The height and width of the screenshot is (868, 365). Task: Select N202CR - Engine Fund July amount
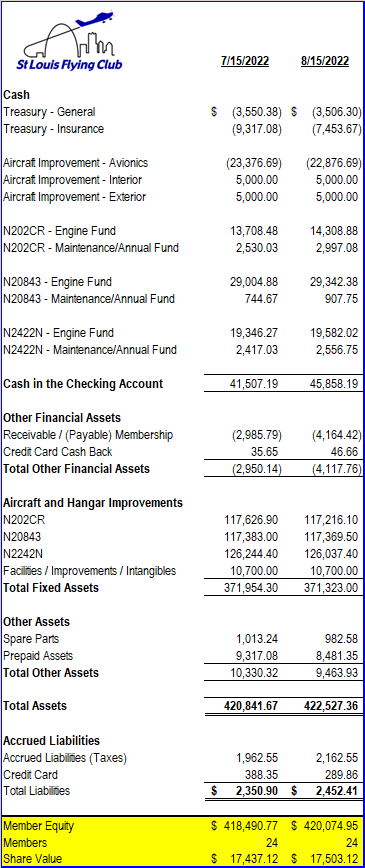point(254,231)
